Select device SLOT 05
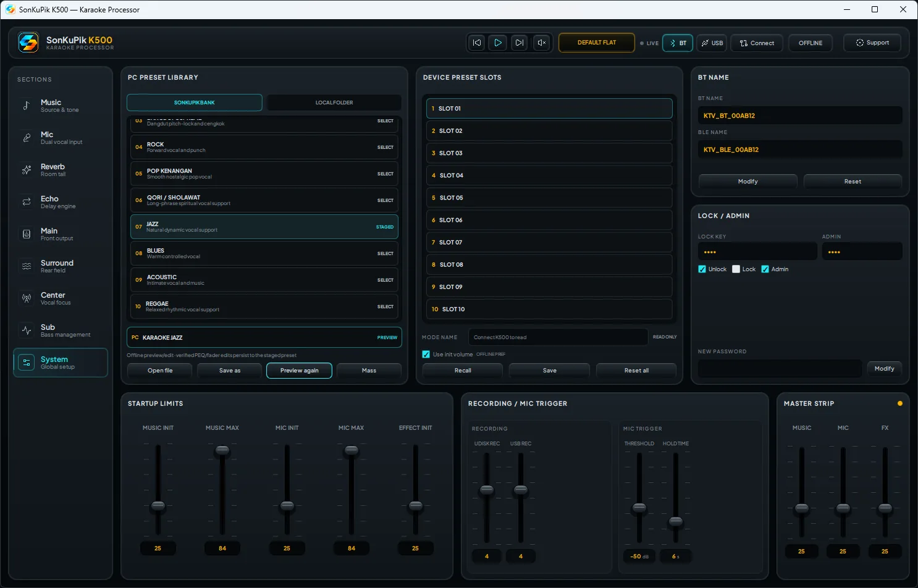The height and width of the screenshot is (588, 918). pos(549,198)
